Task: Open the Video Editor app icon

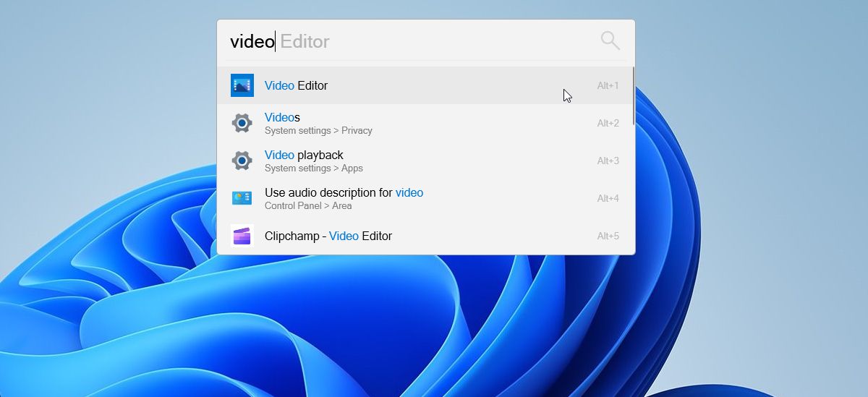Action: click(242, 85)
